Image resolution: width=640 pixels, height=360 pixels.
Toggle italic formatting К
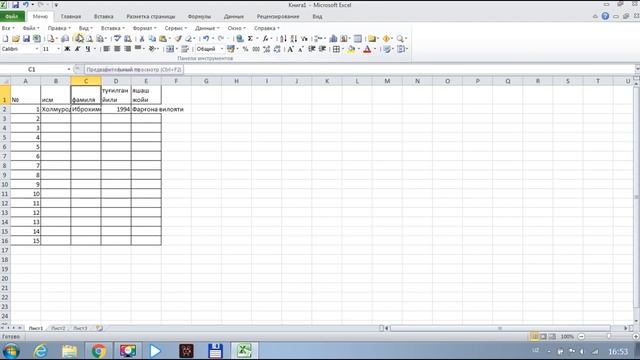pyautogui.click(x=78, y=49)
